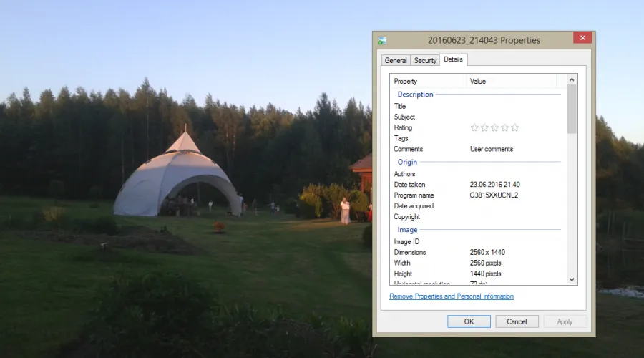Select the Title property row
The height and width of the screenshot is (358, 644).
[x=479, y=106]
